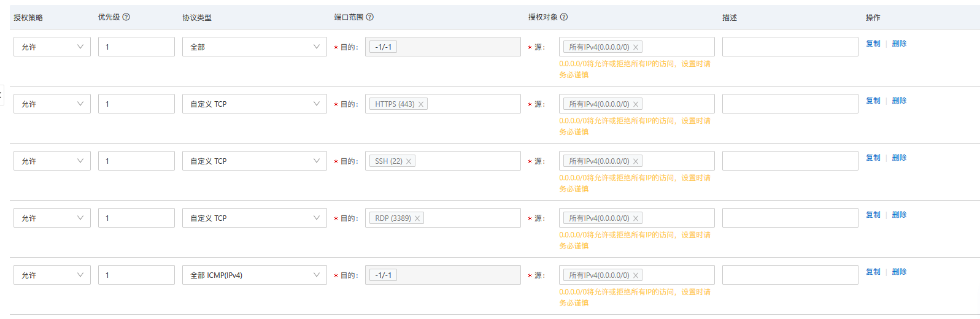This screenshot has width=980, height=319.
Task: Focus description field of ICMP rule
Action: click(x=790, y=275)
